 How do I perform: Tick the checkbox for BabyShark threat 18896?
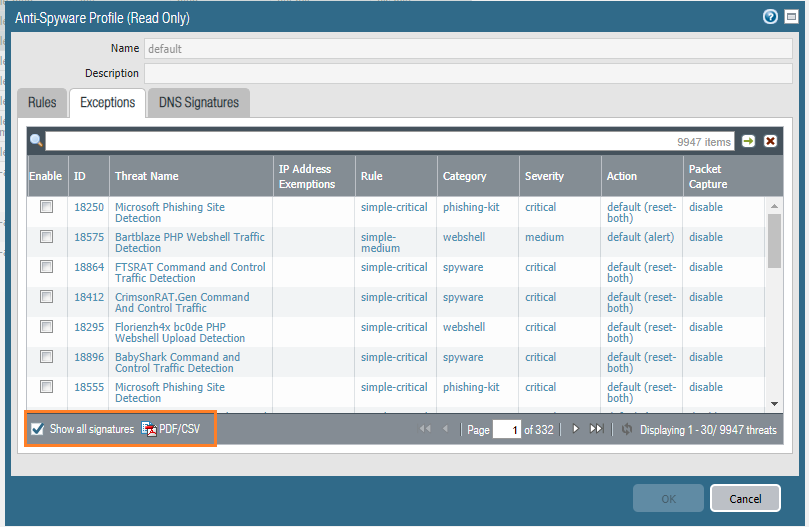[x=46, y=357]
